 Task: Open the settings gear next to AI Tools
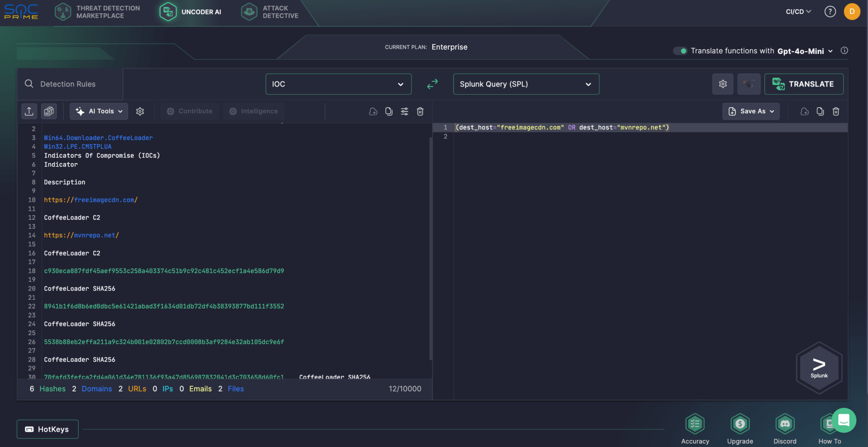pyautogui.click(x=140, y=111)
